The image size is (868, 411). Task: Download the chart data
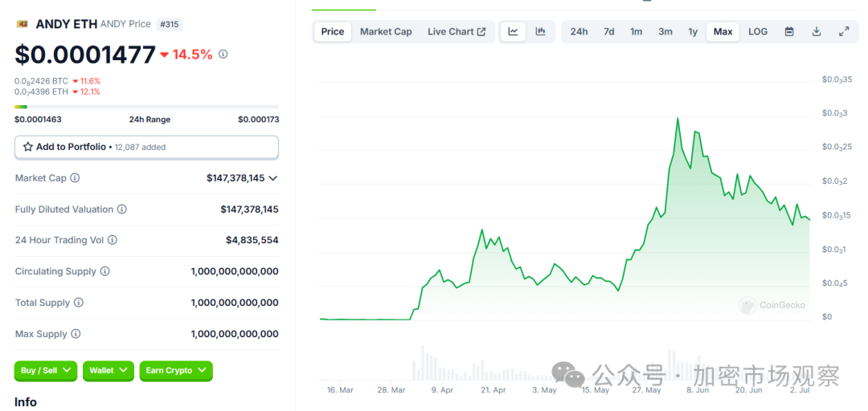coord(817,31)
